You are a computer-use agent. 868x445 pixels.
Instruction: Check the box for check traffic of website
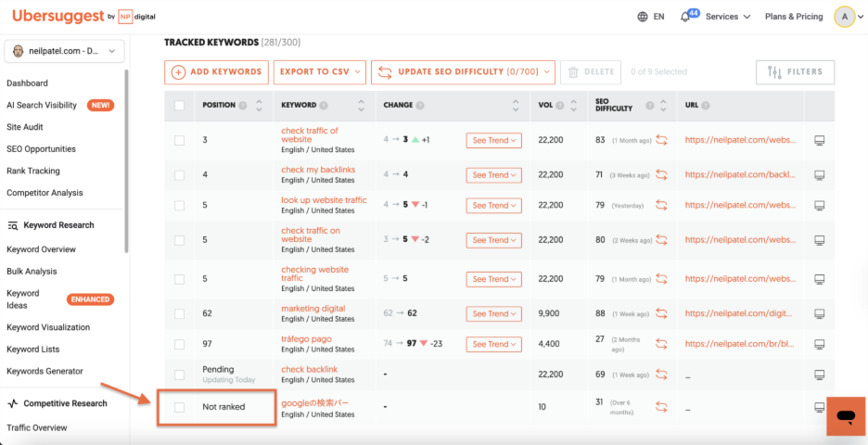click(x=179, y=141)
